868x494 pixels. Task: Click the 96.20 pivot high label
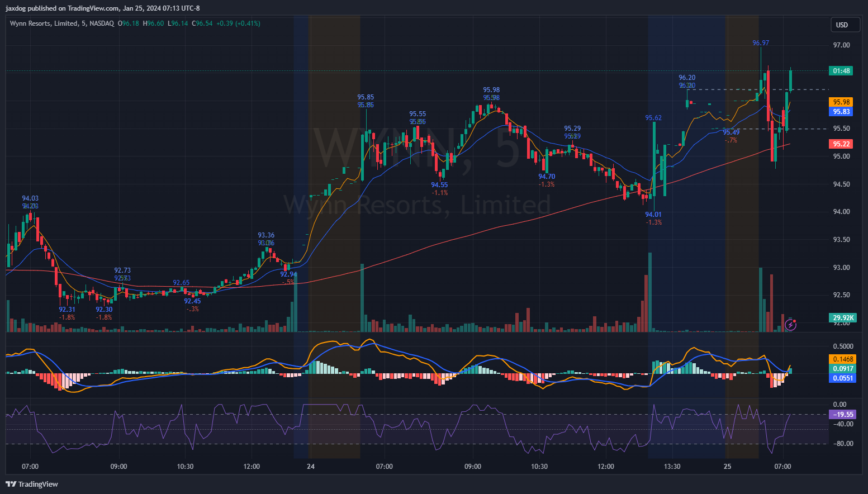pyautogui.click(x=687, y=78)
